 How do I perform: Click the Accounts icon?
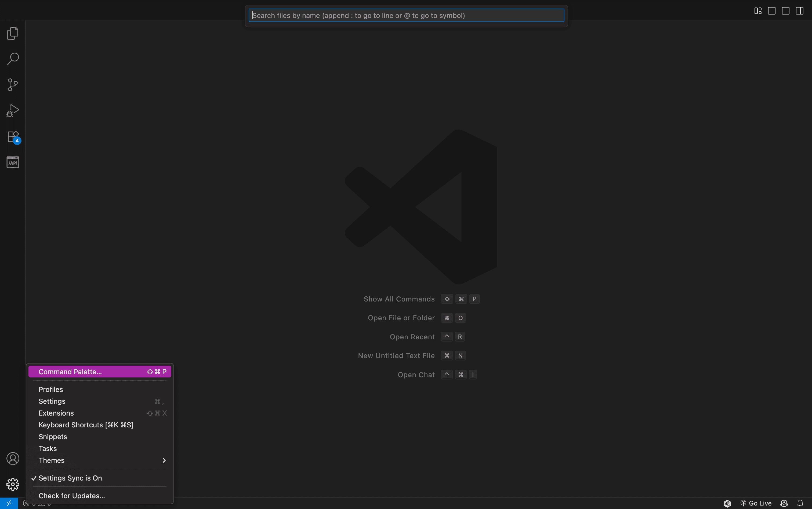[13, 459]
